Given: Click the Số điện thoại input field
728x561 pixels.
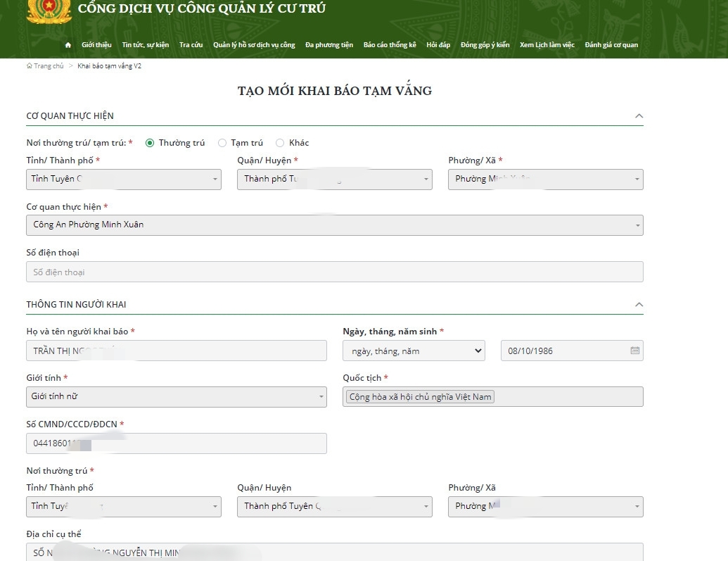Looking at the screenshot, I should (334, 272).
